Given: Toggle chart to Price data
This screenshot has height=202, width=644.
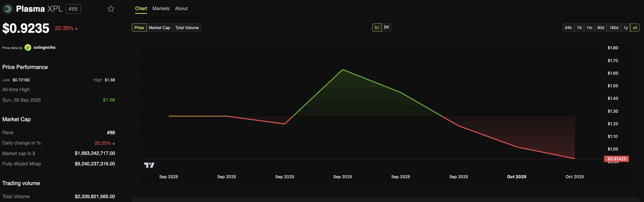Looking at the screenshot, I should 139,28.
